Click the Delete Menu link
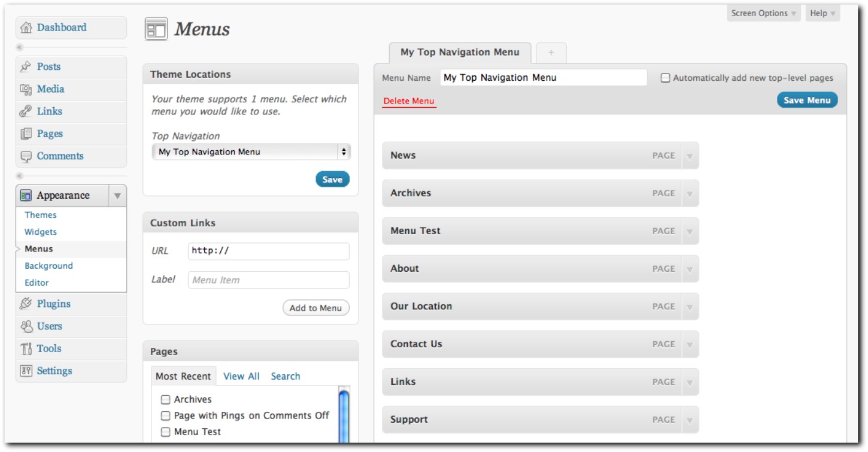Image resolution: width=868 pixels, height=452 pixels. pyautogui.click(x=409, y=101)
